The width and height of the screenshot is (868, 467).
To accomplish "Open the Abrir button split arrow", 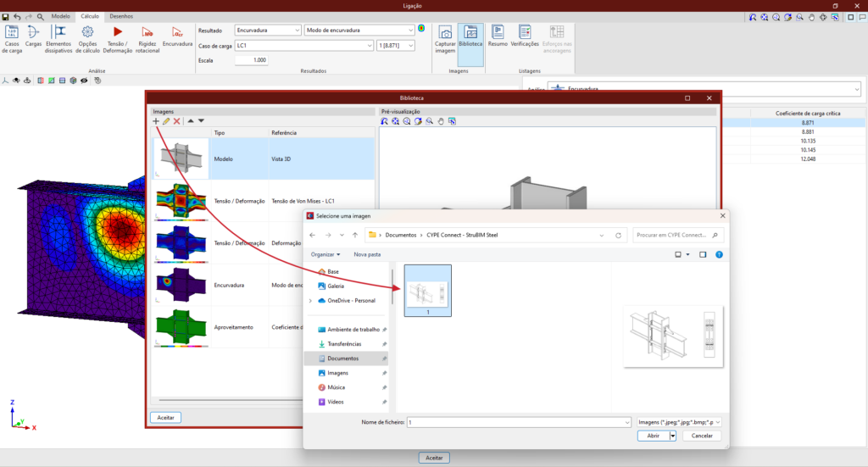I will (x=672, y=436).
